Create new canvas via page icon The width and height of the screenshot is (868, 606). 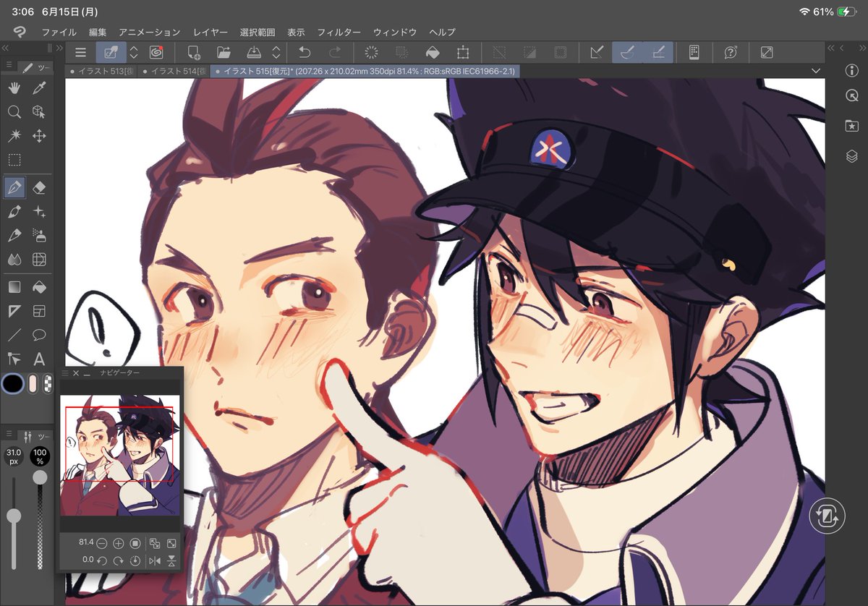tap(193, 52)
